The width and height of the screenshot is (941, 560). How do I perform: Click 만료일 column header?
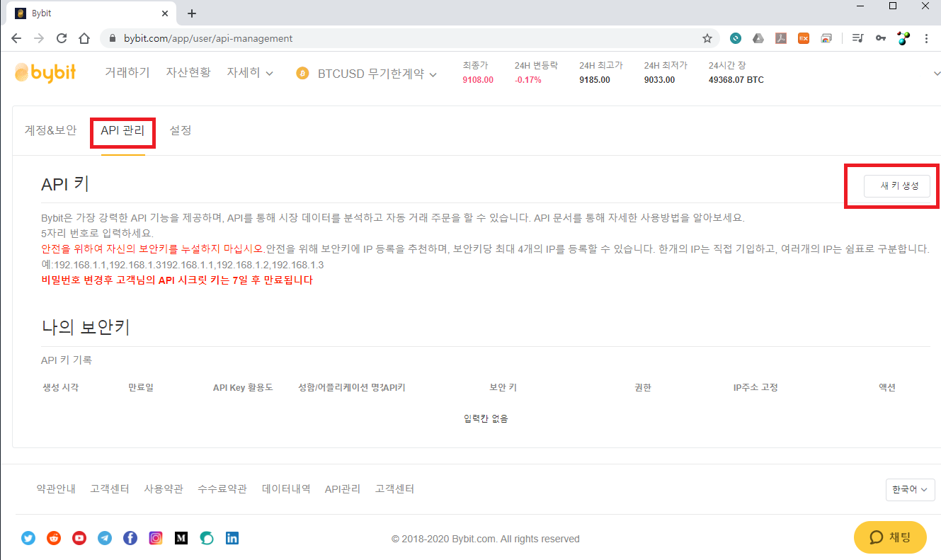[x=140, y=387]
